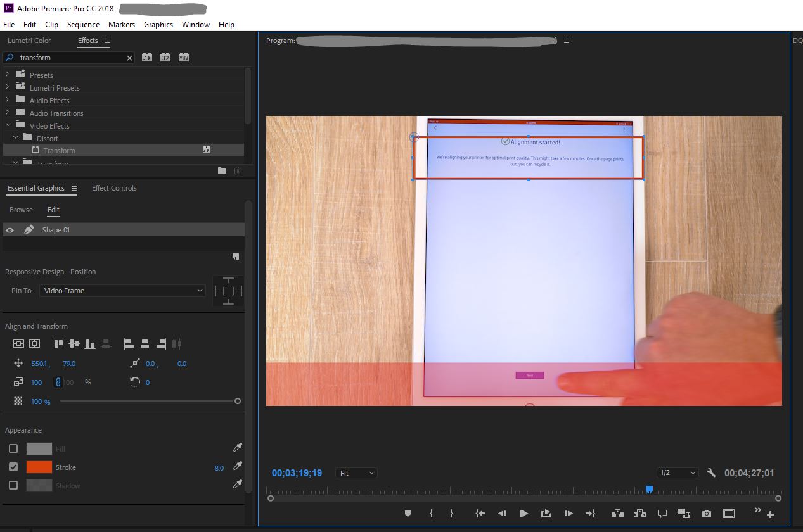Open the Sequence menu

(83, 25)
